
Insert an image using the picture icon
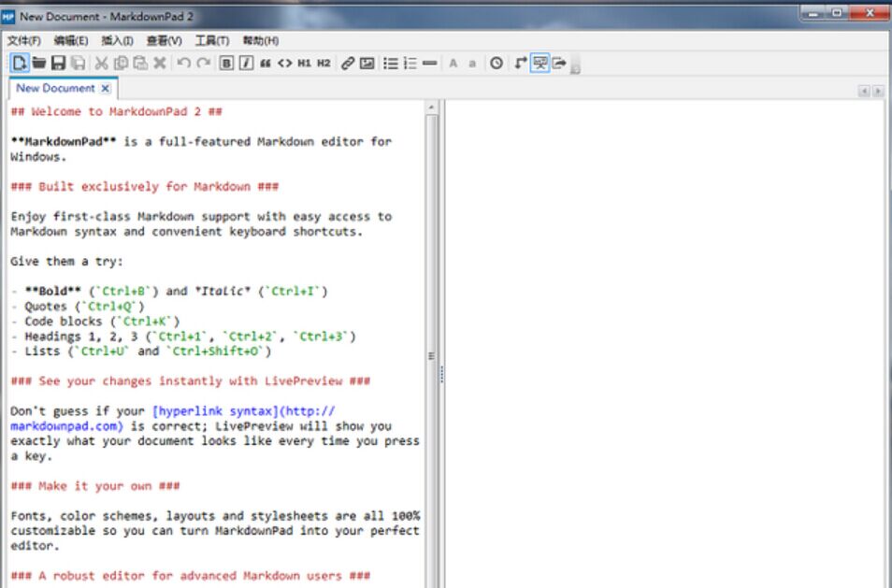point(367,64)
